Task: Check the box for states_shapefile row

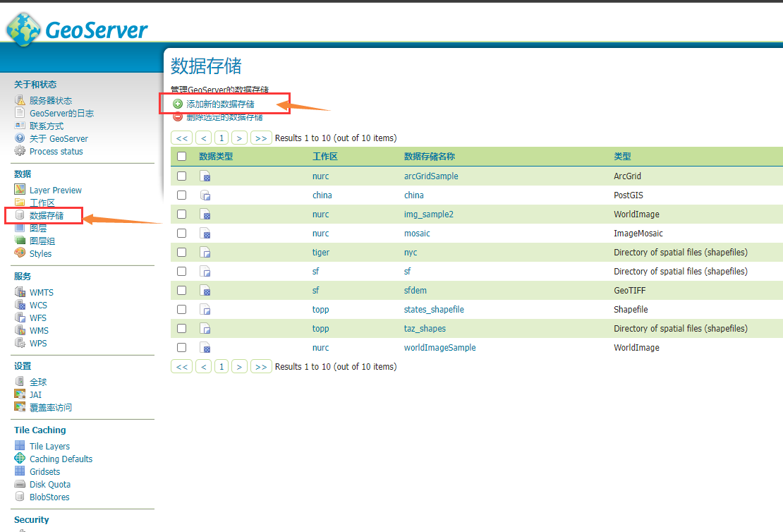Action: 182,309
